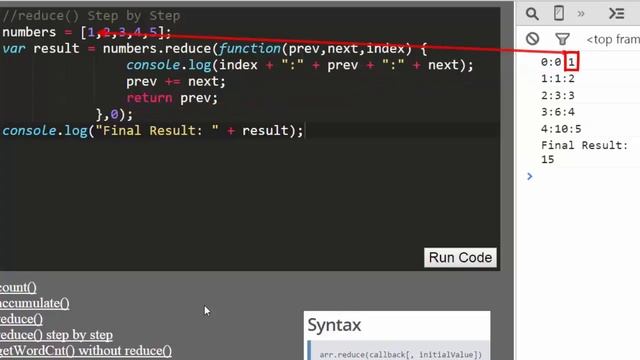The width and height of the screenshot is (640, 360).
Task: Open the reduce() step by step link
Action: pos(56,335)
